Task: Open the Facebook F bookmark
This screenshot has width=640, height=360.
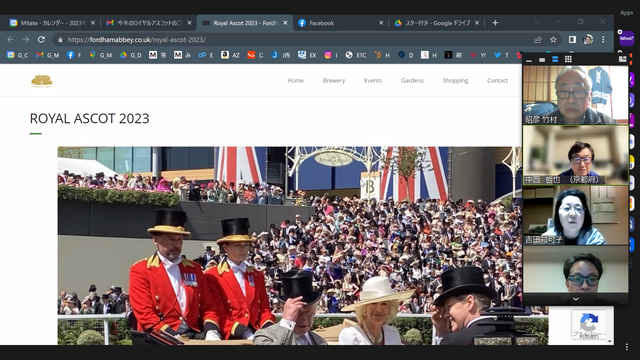Action: point(74,55)
